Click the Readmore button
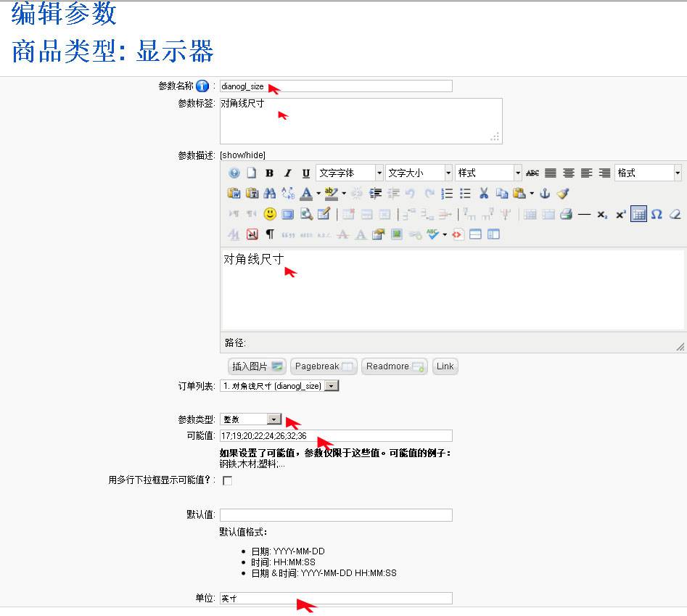 click(395, 366)
